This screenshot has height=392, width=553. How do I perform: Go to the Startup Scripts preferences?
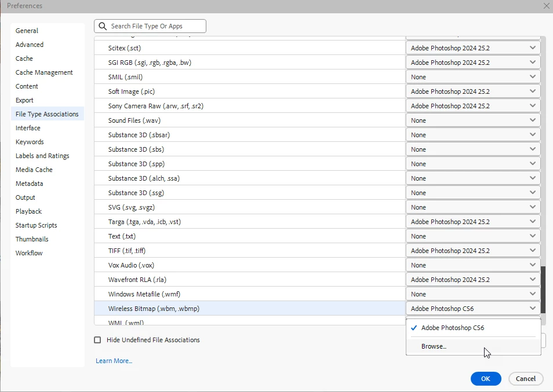[x=36, y=225]
